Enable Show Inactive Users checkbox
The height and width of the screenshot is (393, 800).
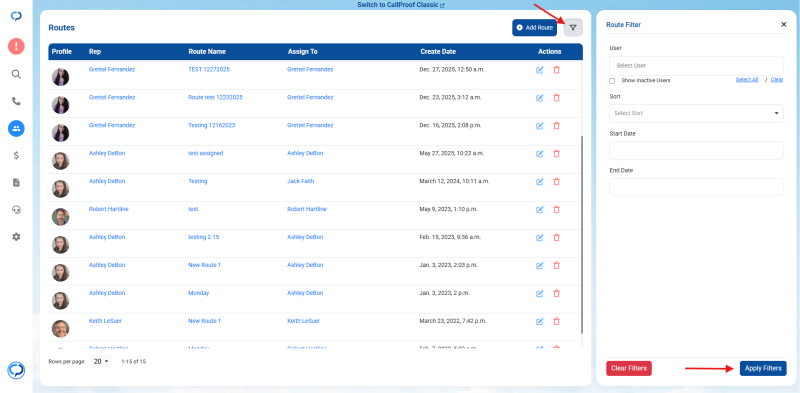pyautogui.click(x=612, y=81)
